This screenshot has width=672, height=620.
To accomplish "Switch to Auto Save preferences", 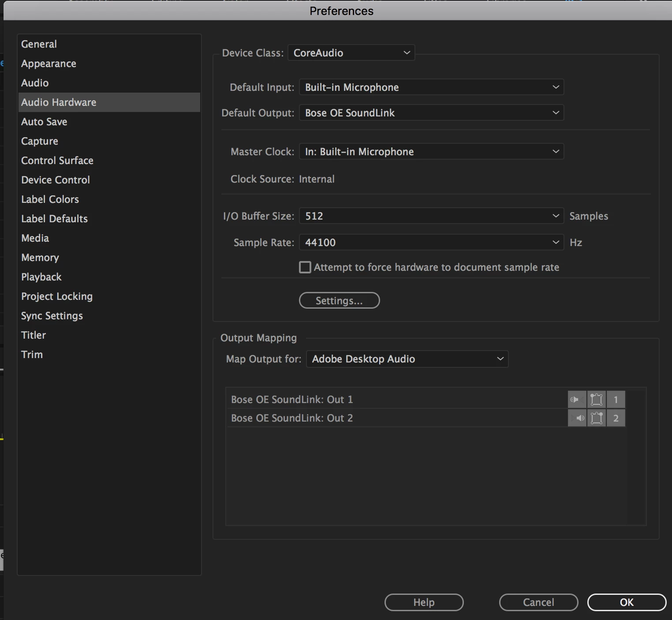I will pyautogui.click(x=109, y=122).
